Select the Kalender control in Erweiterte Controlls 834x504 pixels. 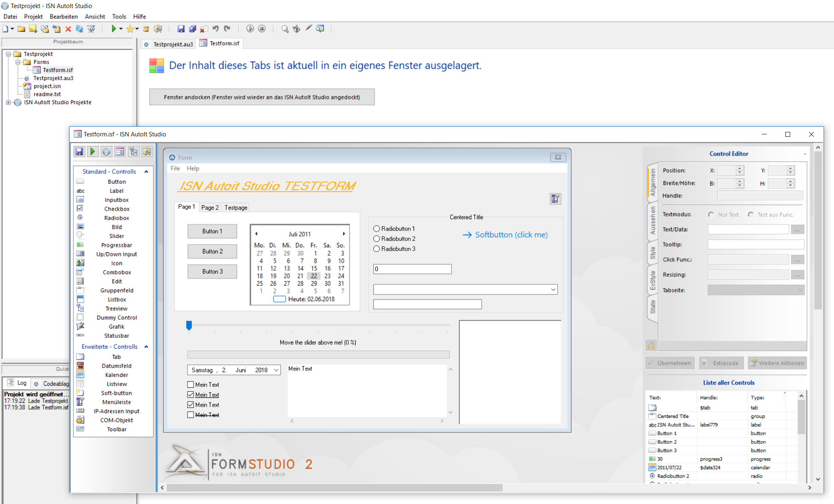[x=116, y=375]
